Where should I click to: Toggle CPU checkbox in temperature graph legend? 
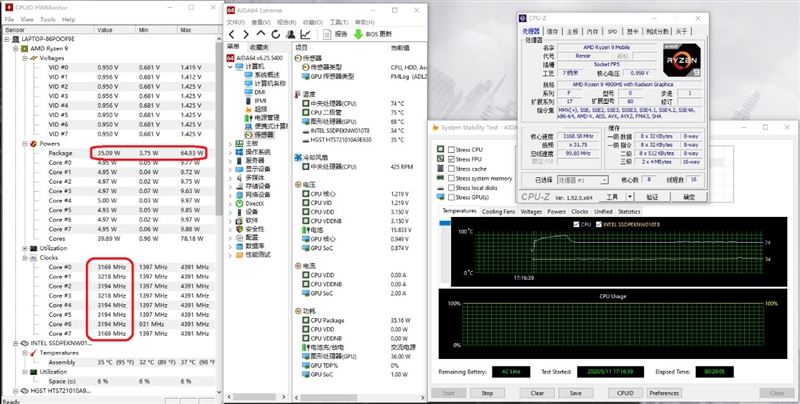(576, 224)
